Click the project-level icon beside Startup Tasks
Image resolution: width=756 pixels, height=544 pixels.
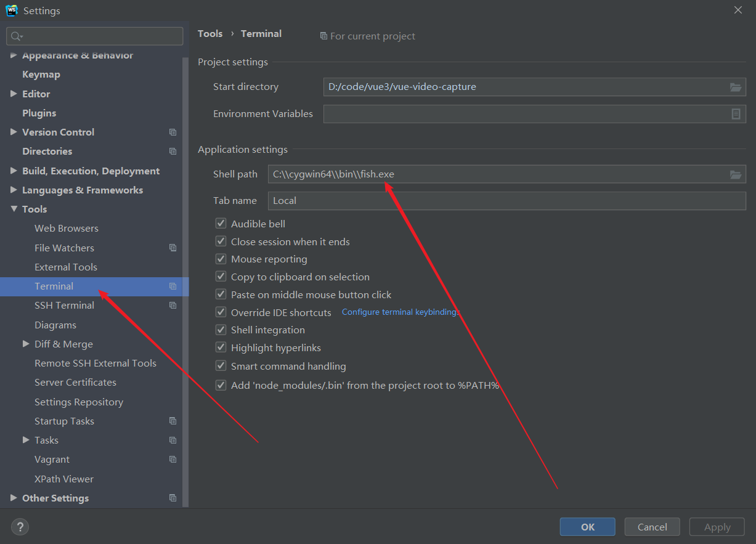[x=173, y=421]
